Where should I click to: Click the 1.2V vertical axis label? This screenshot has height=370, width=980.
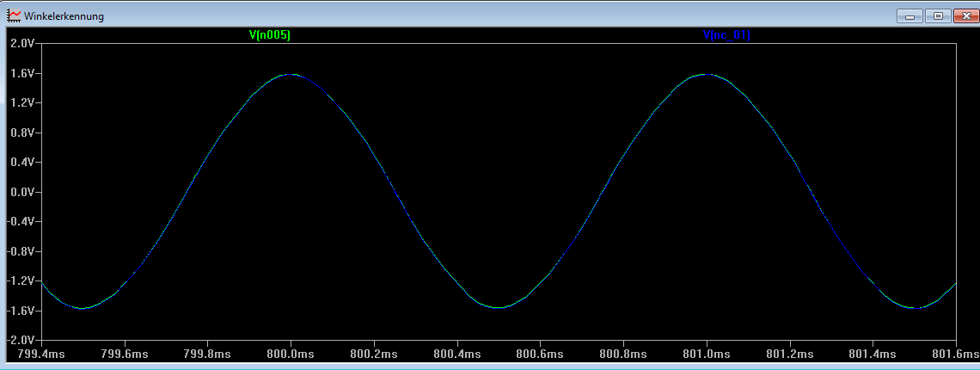pyautogui.click(x=23, y=103)
